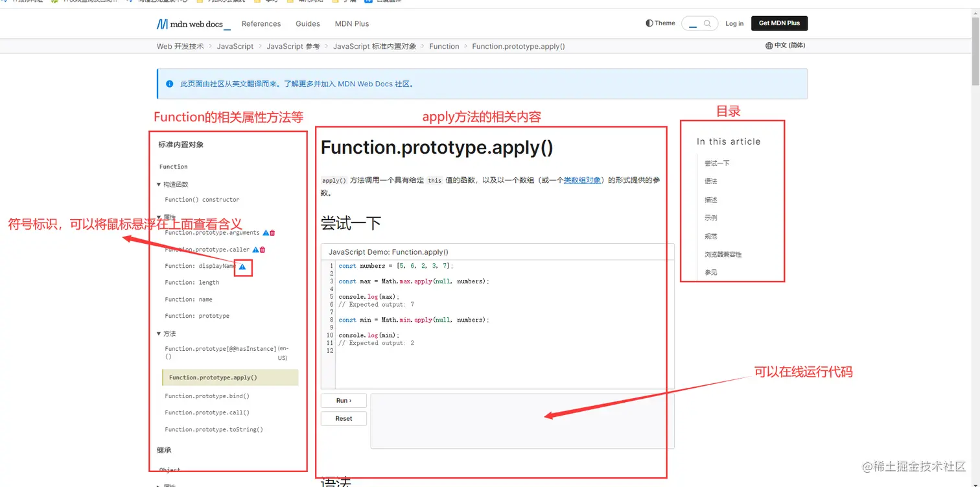The image size is (980, 487).
Task: Open Function.prototype.arguments sidebar entry
Action: tap(212, 233)
